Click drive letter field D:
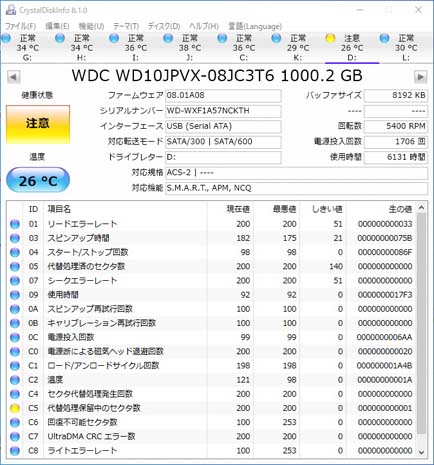 pyautogui.click(x=223, y=157)
